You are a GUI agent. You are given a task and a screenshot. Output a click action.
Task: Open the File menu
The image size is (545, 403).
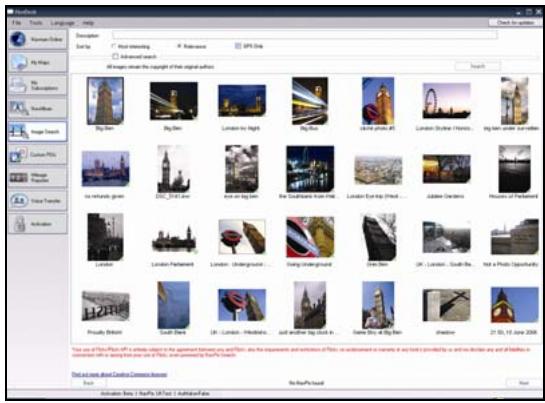[16, 23]
